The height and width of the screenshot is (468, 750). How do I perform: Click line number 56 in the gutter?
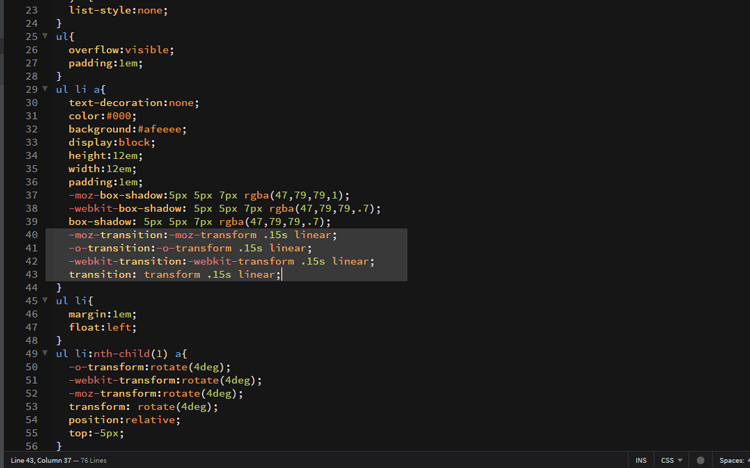pos(32,446)
